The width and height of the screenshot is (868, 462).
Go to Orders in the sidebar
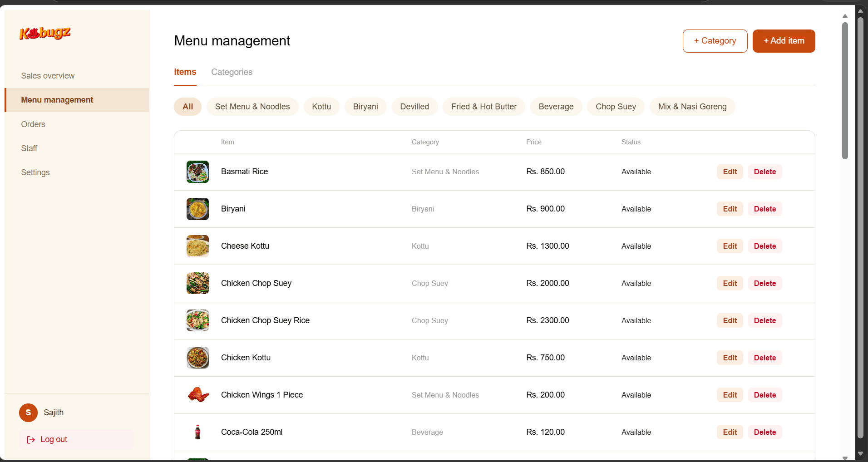click(x=33, y=124)
